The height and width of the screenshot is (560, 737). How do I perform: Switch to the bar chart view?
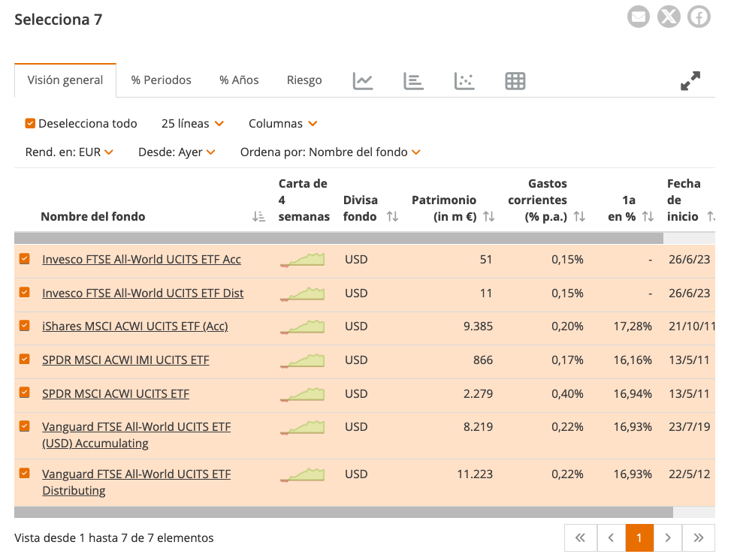[413, 79]
